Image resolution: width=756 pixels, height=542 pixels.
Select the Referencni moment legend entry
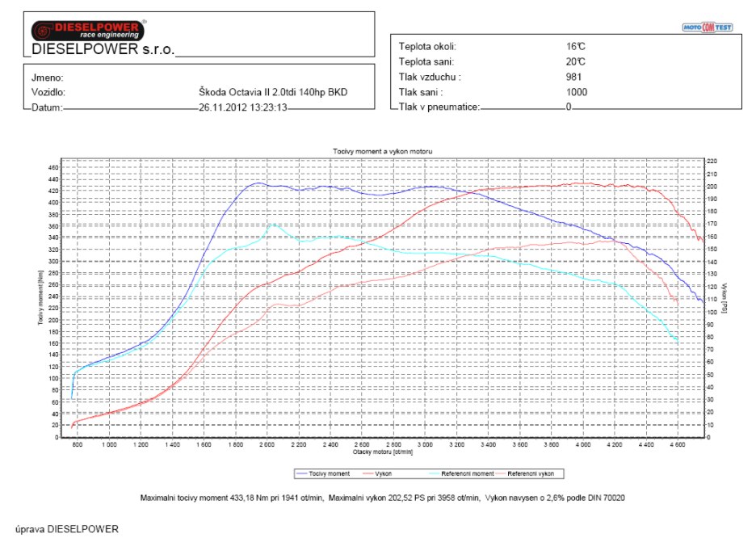(x=447, y=473)
